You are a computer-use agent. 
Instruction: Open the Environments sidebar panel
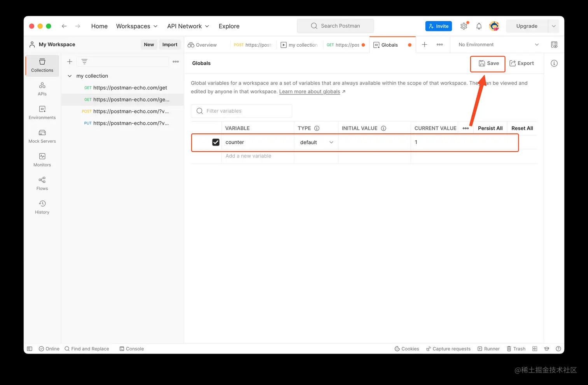click(42, 113)
